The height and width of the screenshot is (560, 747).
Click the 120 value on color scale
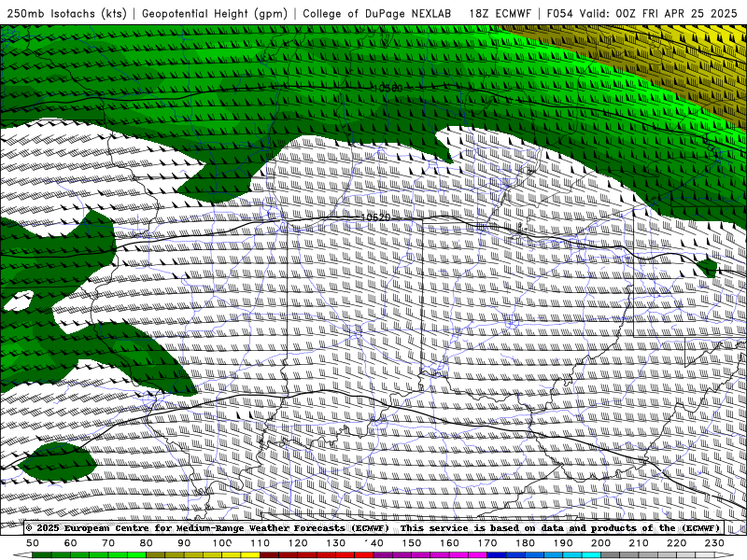(298, 543)
